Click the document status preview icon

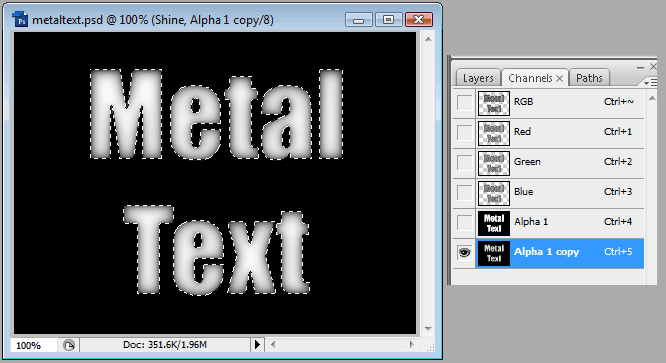pyautogui.click(x=68, y=345)
